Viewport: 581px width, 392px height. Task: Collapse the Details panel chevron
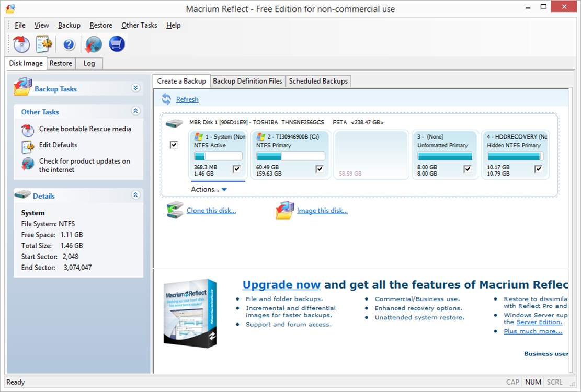pos(135,195)
